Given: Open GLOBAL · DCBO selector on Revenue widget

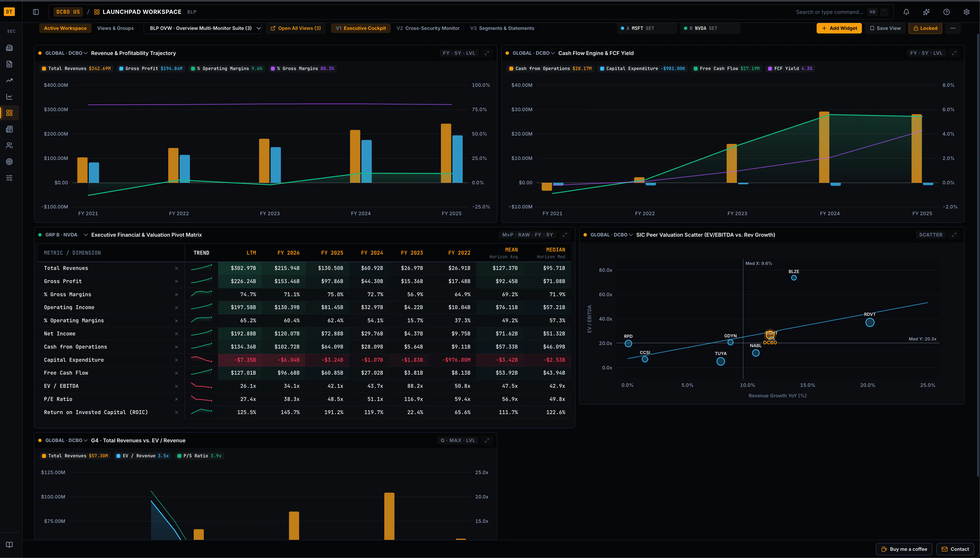Looking at the screenshot, I should tap(66, 53).
